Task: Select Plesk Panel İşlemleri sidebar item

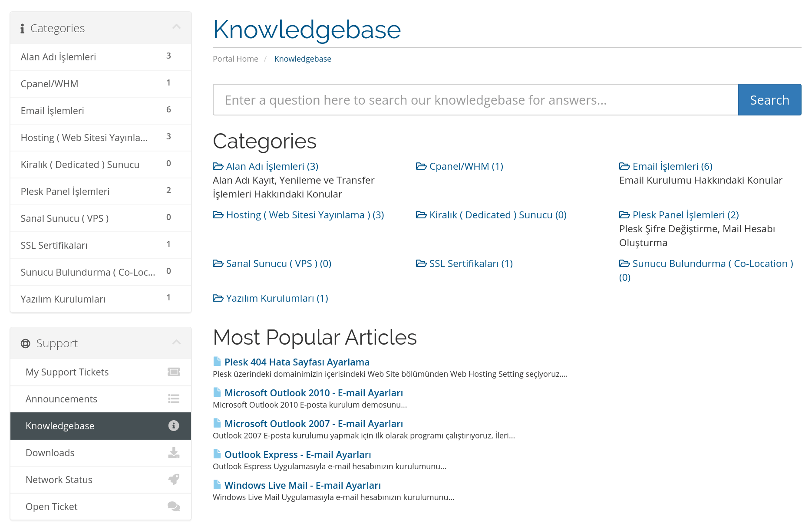Action: tap(101, 191)
